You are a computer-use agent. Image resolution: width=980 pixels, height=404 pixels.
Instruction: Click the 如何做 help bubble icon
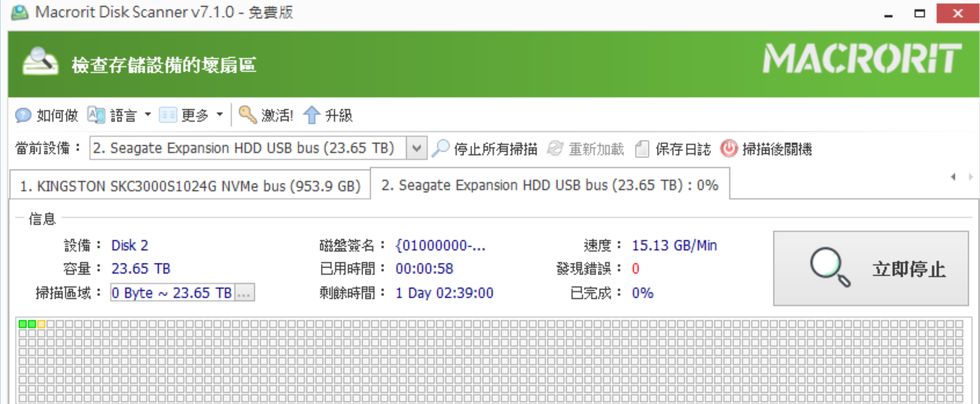tap(23, 115)
